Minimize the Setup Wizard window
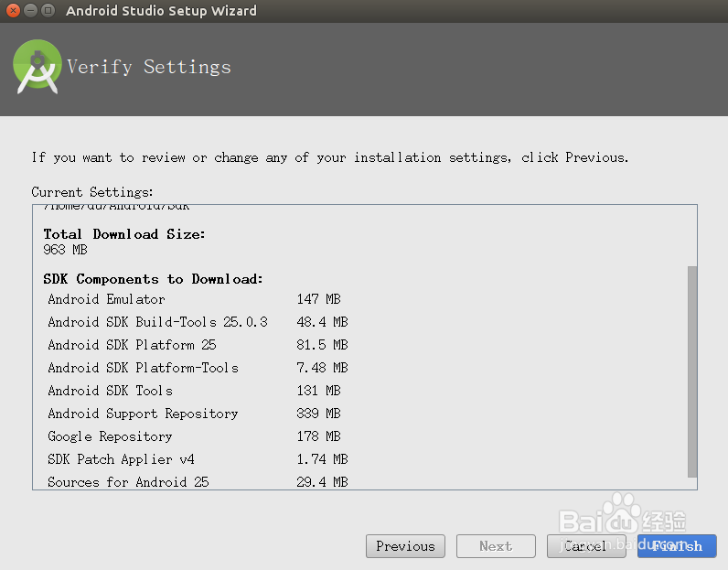This screenshot has height=570, width=728. tap(29, 11)
